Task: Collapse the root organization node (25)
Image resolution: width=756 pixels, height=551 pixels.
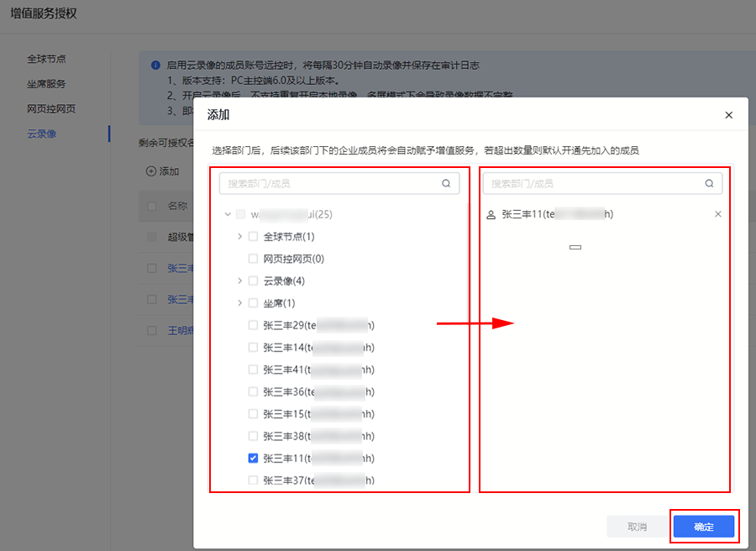Action: point(228,215)
